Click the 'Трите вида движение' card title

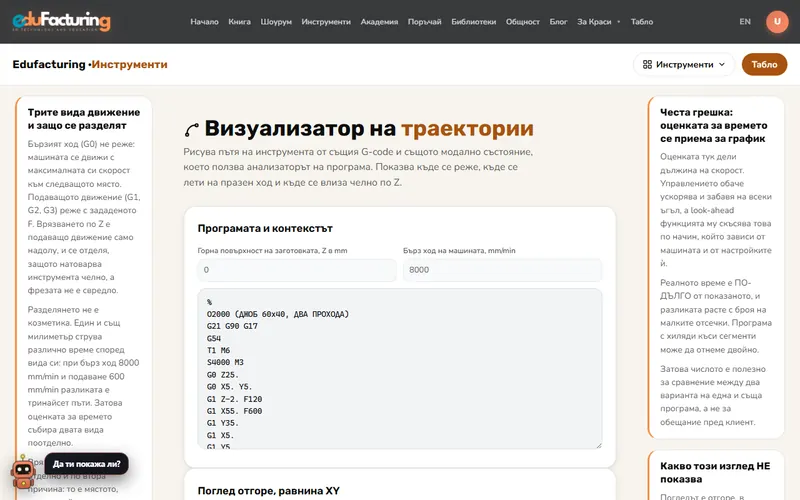pyautogui.click(x=84, y=119)
